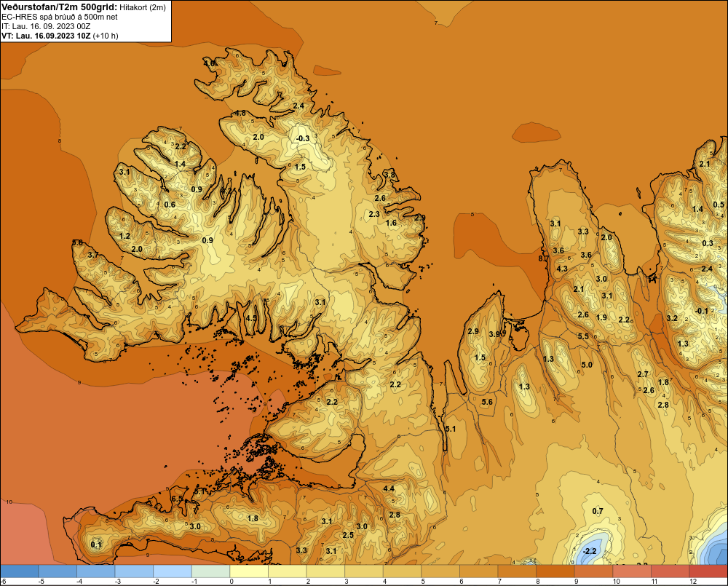Viewport: 728px width, 586px height.
Task: Click the 2.3 temperature value
Action: [x=373, y=214]
